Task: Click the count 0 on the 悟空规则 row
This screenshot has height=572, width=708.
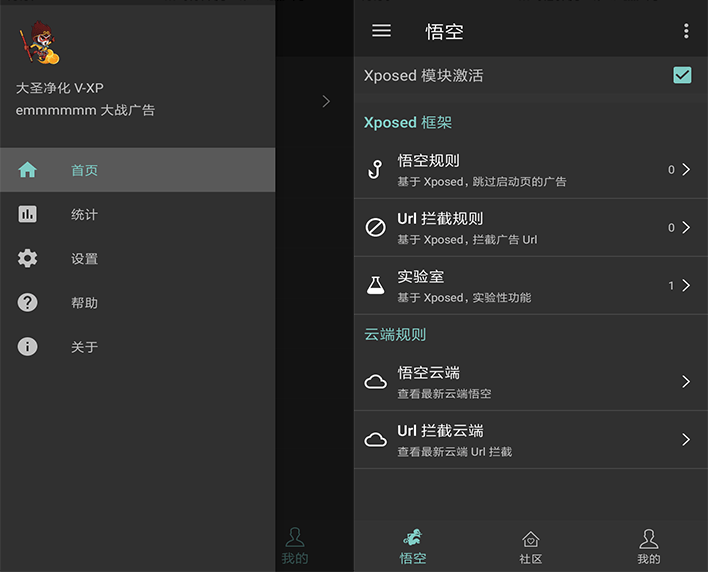Action: pos(671,170)
